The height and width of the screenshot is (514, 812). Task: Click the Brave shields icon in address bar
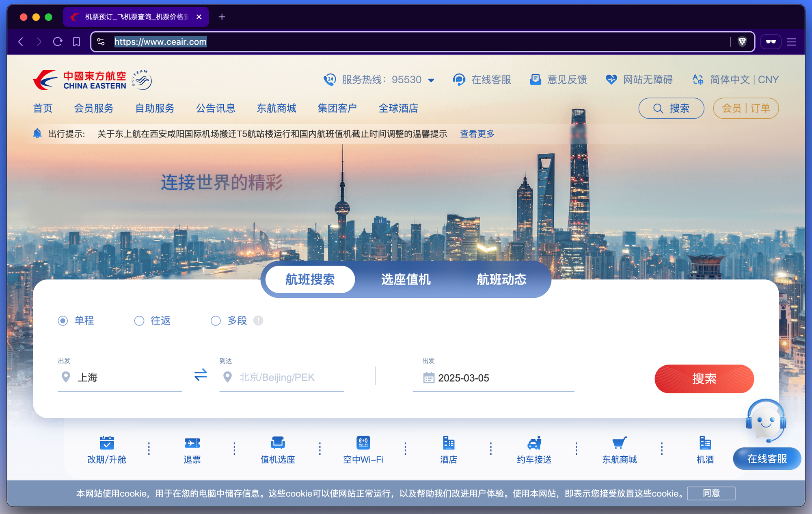click(x=742, y=42)
